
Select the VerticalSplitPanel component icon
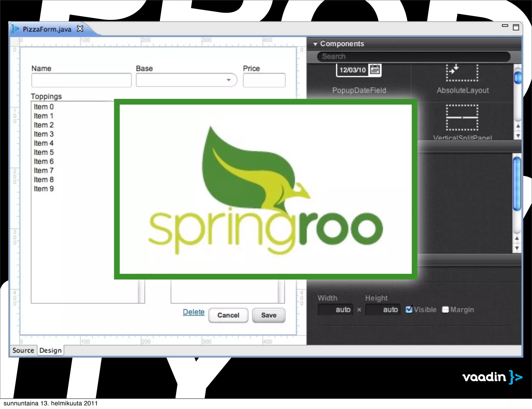pyautogui.click(x=462, y=118)
